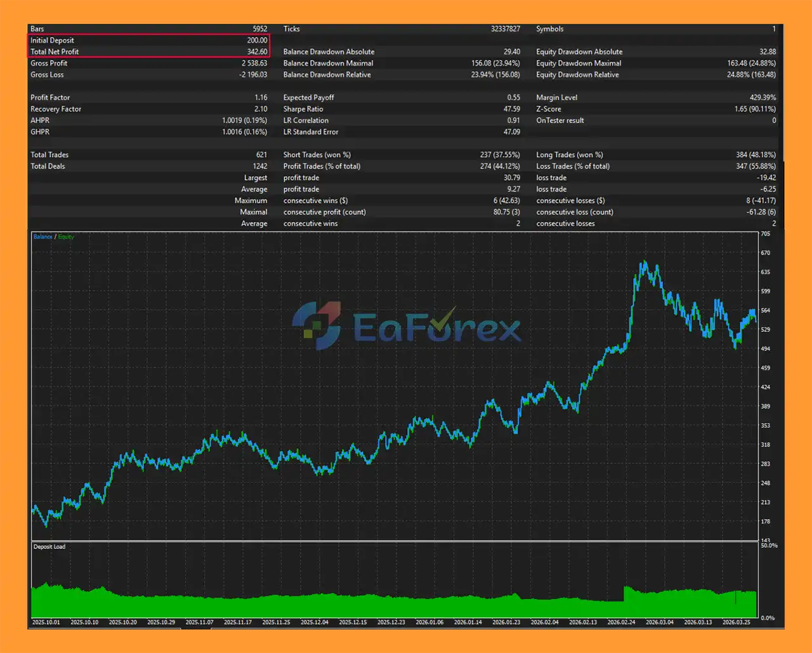
Task: Select the blue Balance legend label
Action: coord(43,237)
